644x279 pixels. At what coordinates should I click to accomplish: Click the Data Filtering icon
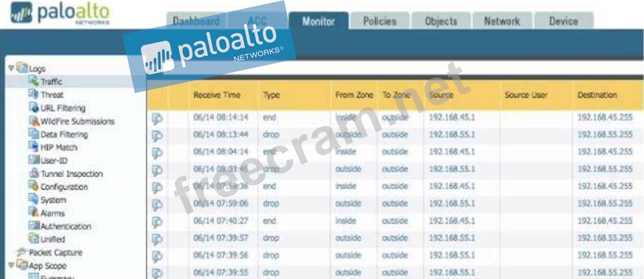pyautogui.click(x=33, y=134)
